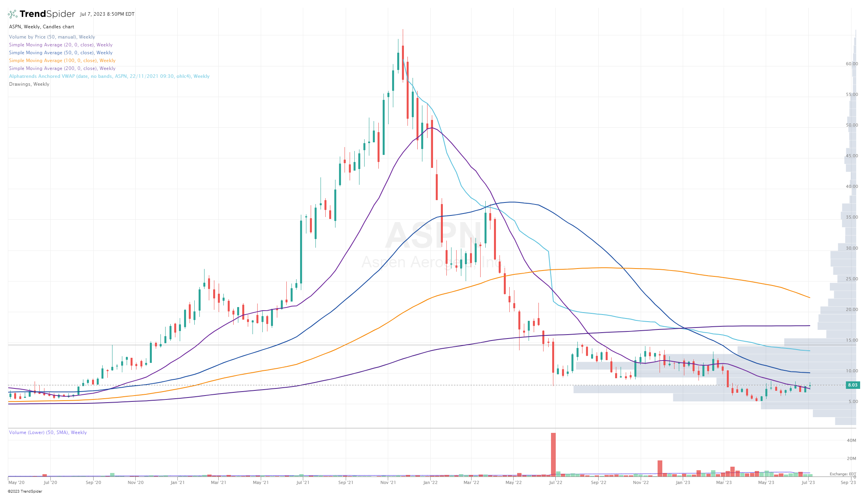Toggle Simple Moving Average 50 legend entry
The height and width of the screenshot is (495, 868).
click(61, 53)
